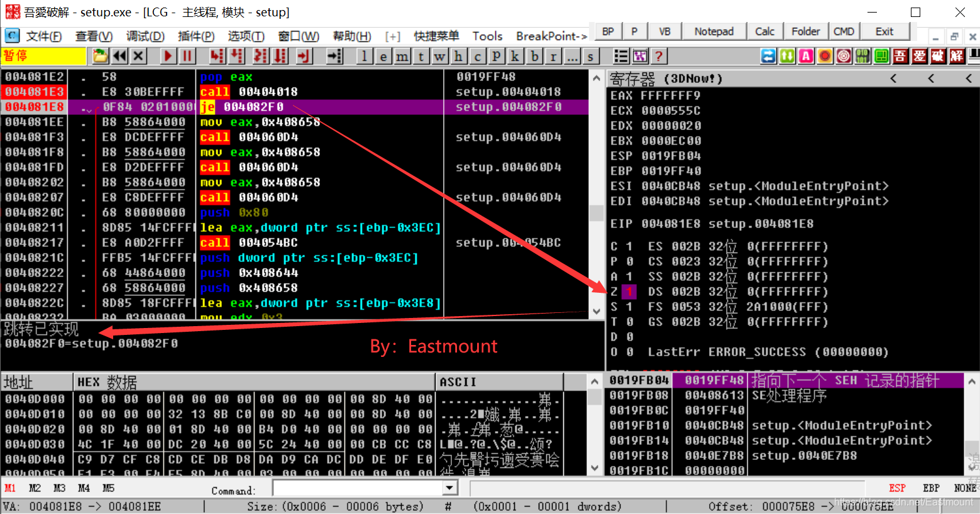Open the References 'r' icon
This screenshot has height=514, width=980.
tap(553, 56)
